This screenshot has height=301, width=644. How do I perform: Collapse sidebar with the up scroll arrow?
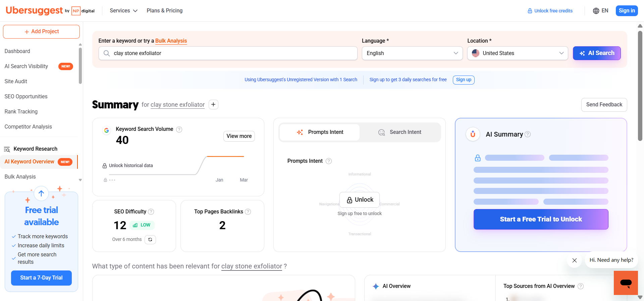80,44
